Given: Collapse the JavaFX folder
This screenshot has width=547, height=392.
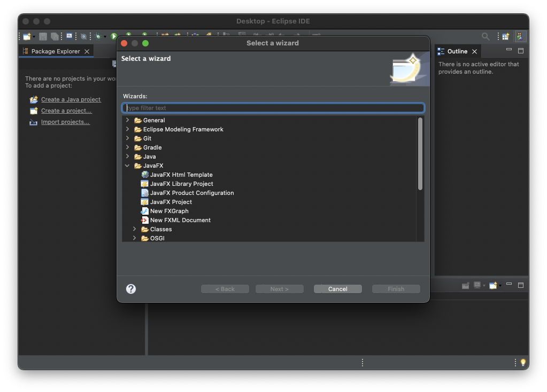Looking at the screenshot, I should click(127, 166).
